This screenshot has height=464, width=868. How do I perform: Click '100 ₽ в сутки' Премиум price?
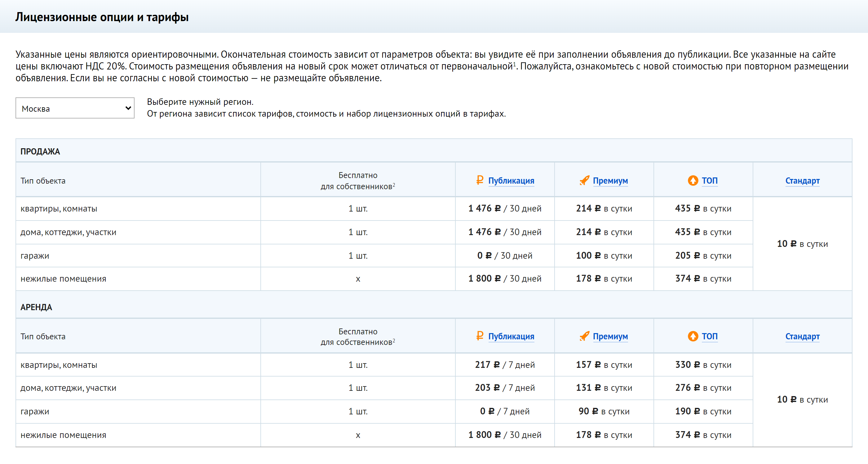(604, 256)
